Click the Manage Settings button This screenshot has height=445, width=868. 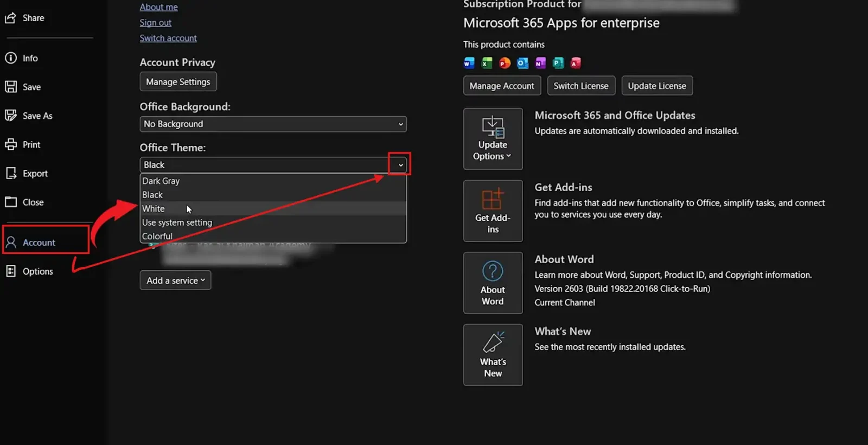178,81
